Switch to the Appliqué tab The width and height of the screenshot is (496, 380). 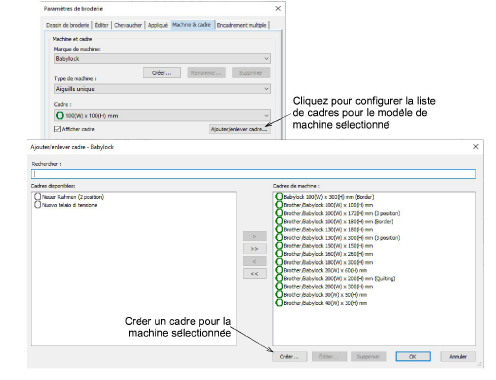tap(158, 25)
